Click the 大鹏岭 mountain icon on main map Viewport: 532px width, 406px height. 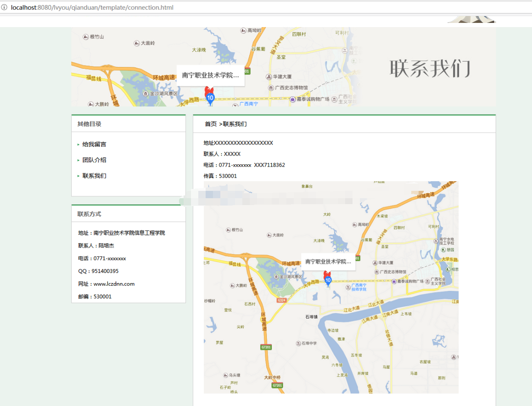tap(232, 286)
